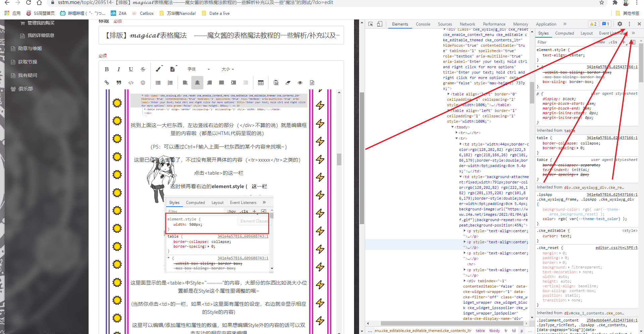Switch to the Performance tab

[494, 24]
